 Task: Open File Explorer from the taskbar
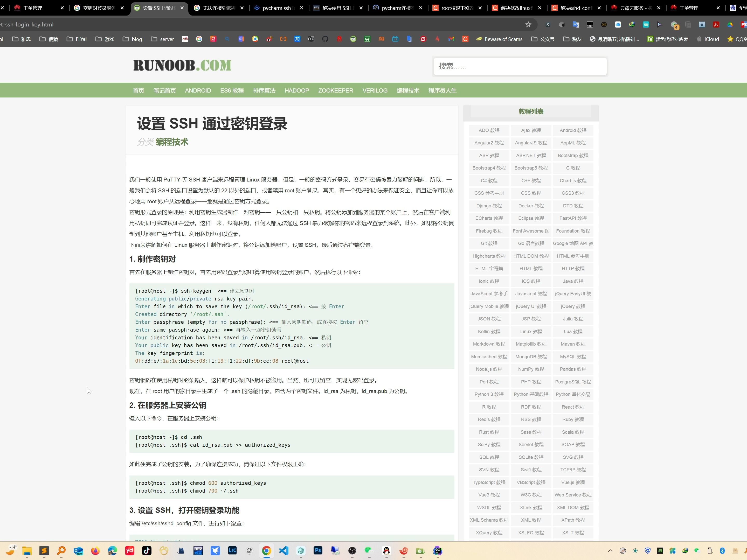(27, 551)
